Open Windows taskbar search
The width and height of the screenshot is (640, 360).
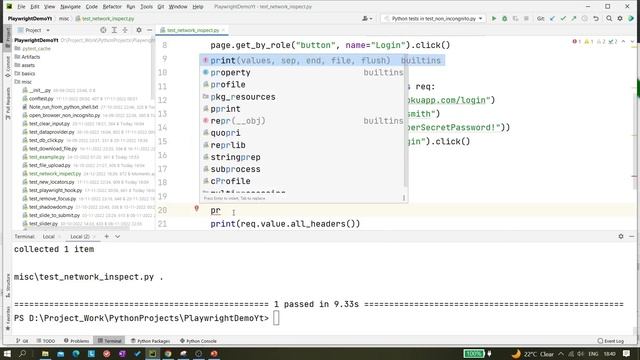click(22, 353)
